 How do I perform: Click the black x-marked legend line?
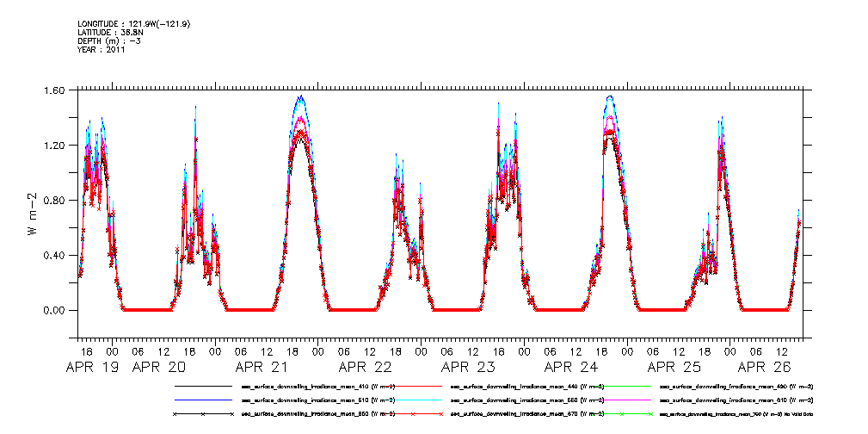tap(203, 414)
